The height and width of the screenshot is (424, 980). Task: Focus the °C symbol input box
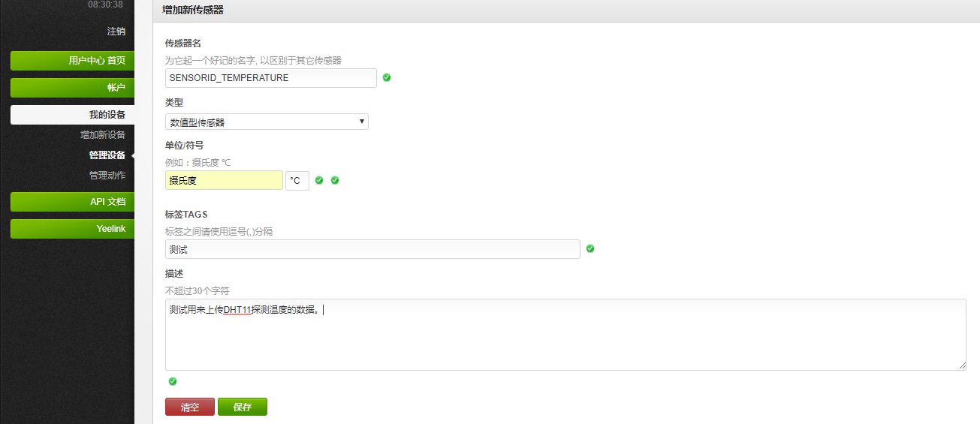[297, 180]
